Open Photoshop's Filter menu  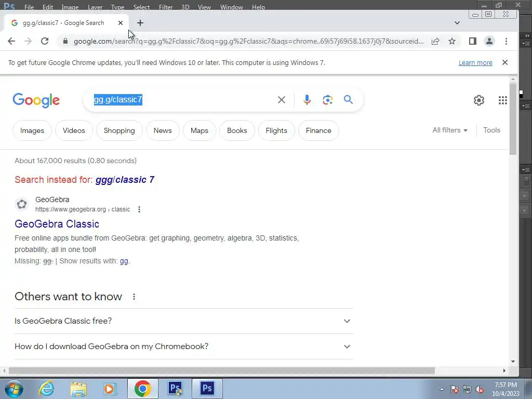pos(166,7)
